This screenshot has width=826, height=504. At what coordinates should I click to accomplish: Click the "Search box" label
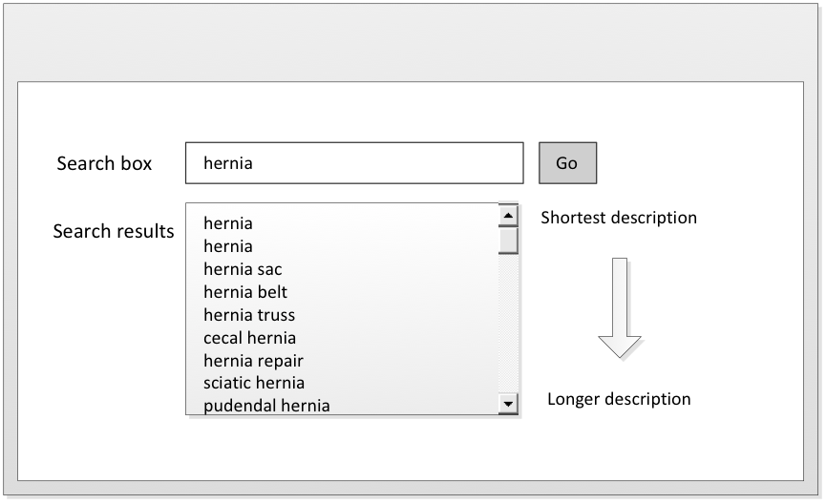[x=104, y=163]
